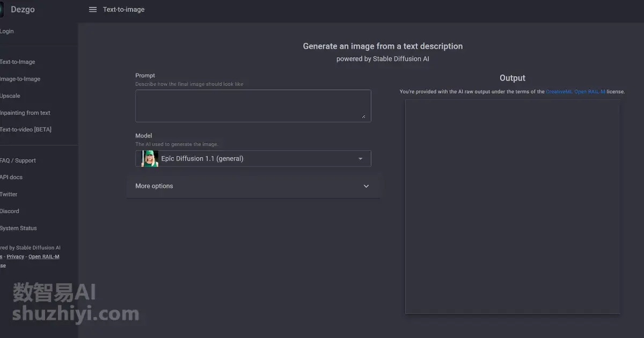
Task: Go to Text-to-Image in sidebar
Action: [x=18, y=62]
